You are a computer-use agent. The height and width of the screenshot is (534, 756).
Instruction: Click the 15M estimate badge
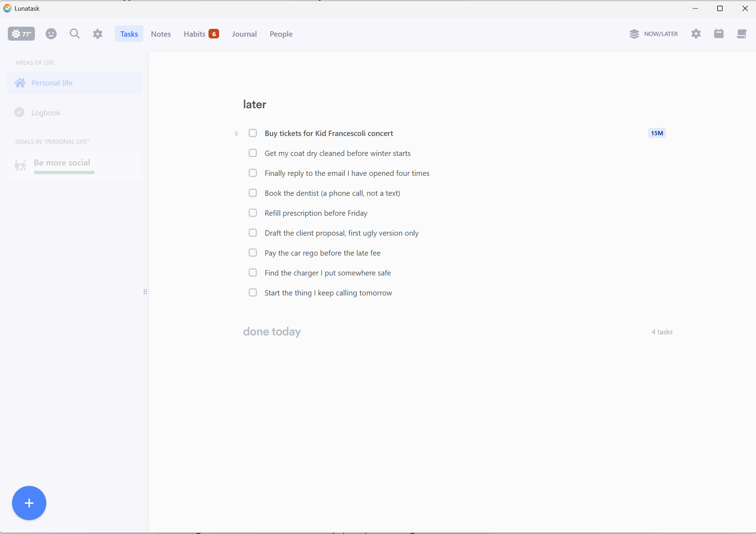[x=657, y=133]
